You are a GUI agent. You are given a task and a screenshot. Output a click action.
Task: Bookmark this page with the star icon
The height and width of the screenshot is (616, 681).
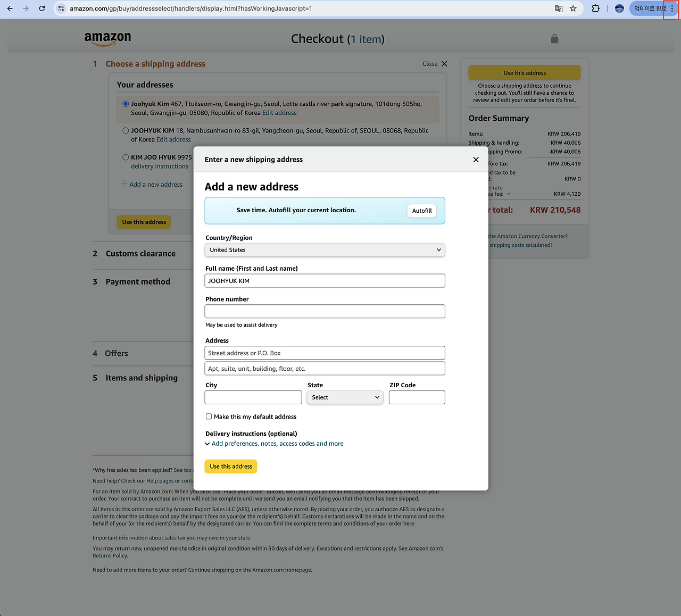point(573,9)
